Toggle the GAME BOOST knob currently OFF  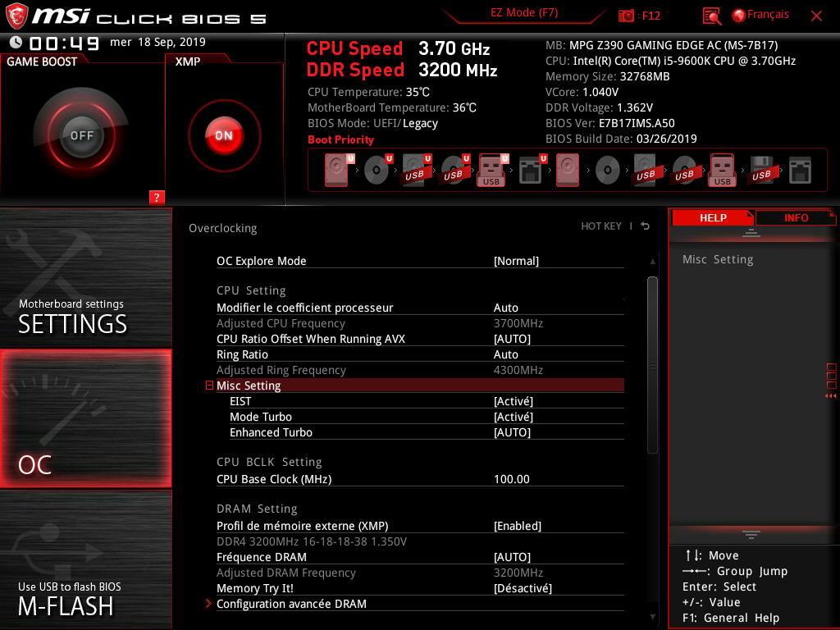[81, 135]
